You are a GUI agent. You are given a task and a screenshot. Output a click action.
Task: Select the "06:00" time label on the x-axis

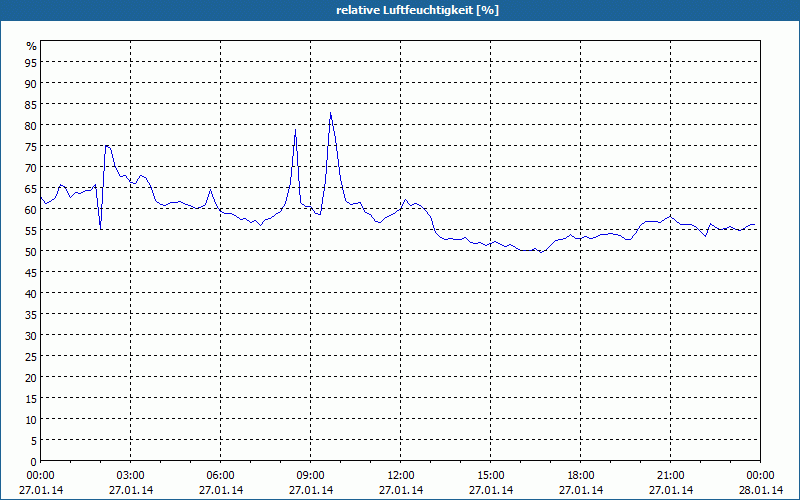(x=220, y=476)
